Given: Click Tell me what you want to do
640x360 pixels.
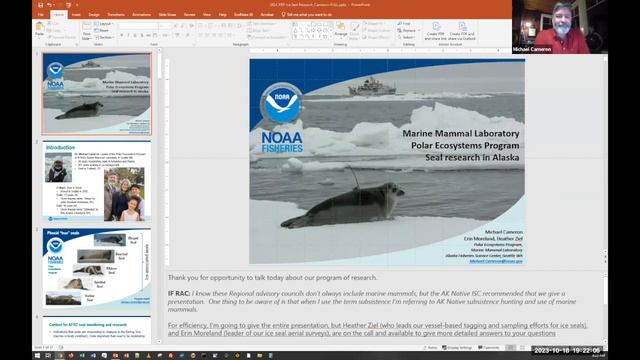Looking at the screenshot, I should coord(307,15).
